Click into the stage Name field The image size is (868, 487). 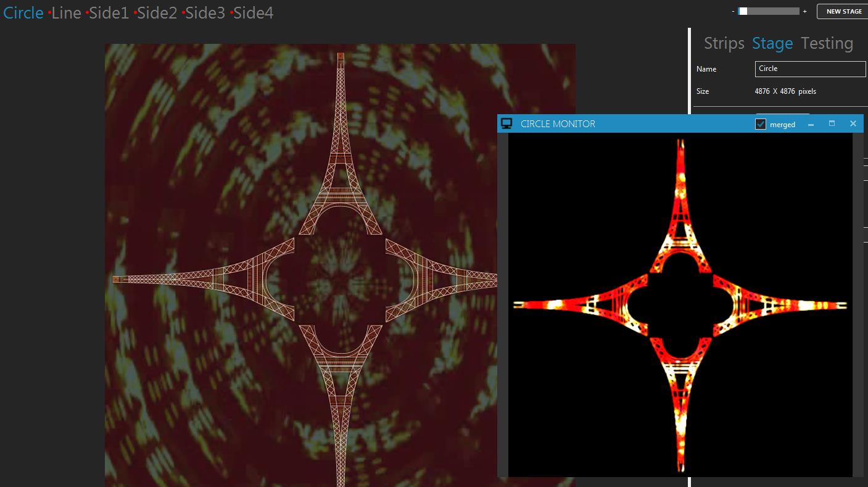point(810,69)
